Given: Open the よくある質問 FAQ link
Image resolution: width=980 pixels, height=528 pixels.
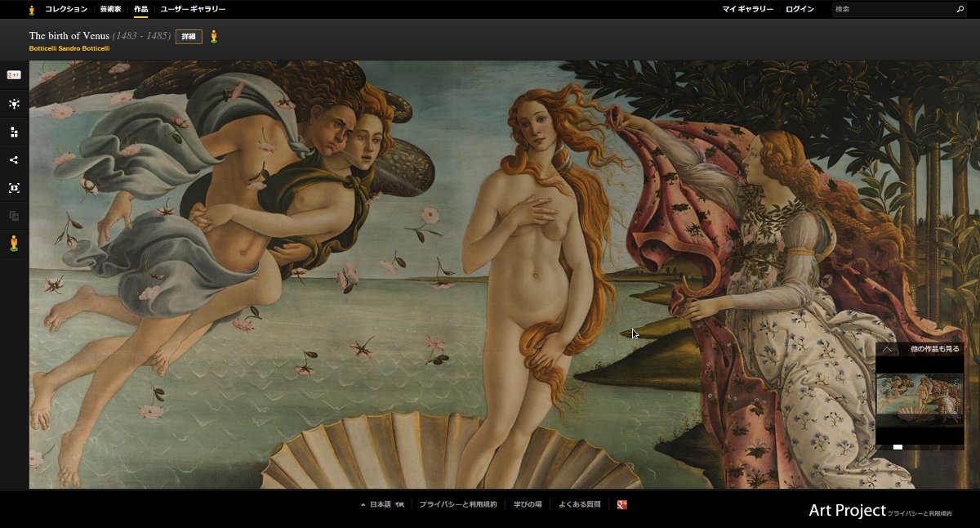Looking at the screenshot, I should coord(580,504).
